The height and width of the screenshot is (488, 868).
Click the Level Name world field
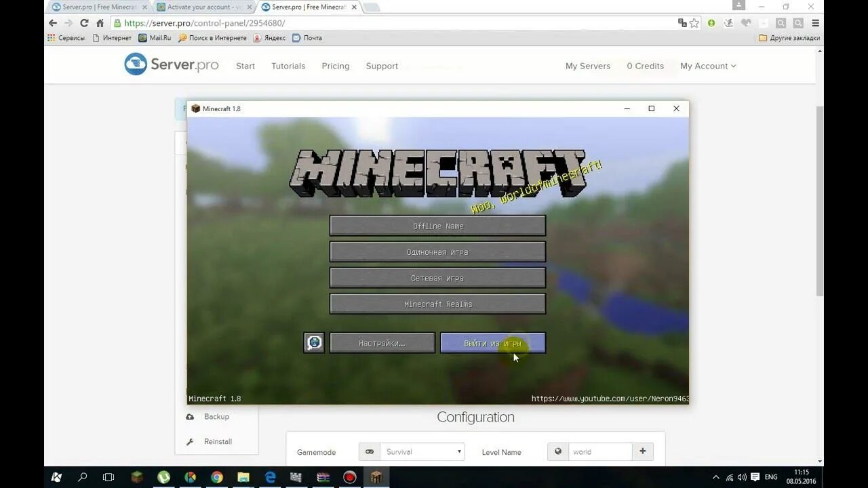599,451
